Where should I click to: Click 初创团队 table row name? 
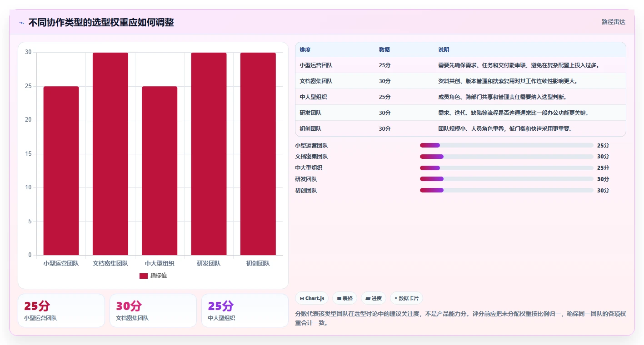pyautogui.click(x=310, y=129)
